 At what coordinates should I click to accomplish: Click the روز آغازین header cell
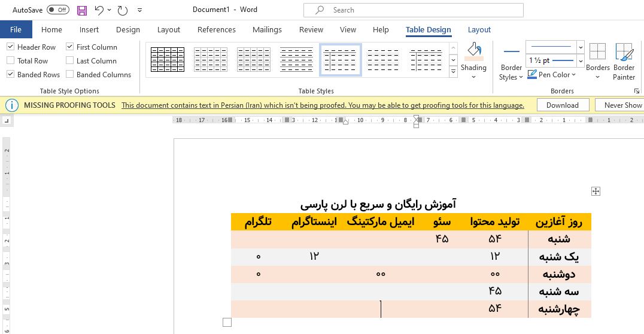pyautogui.click(x=559, y=222)
